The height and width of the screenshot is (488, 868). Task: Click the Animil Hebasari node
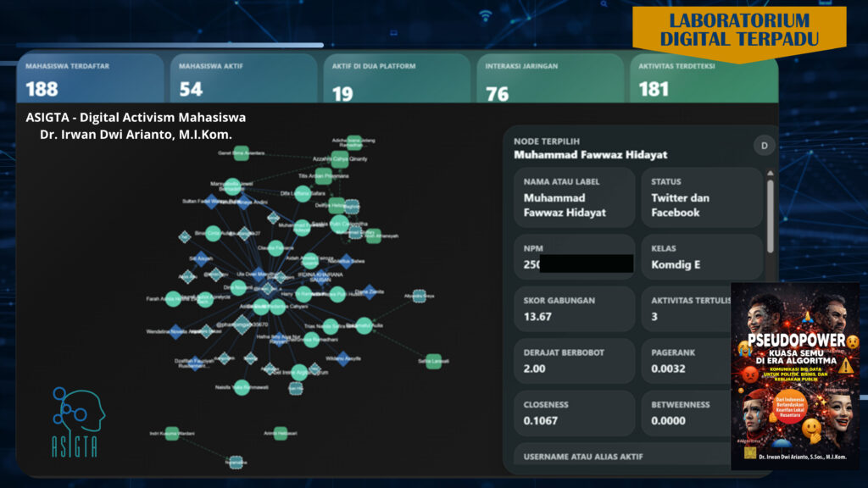(x=281, y=434)
